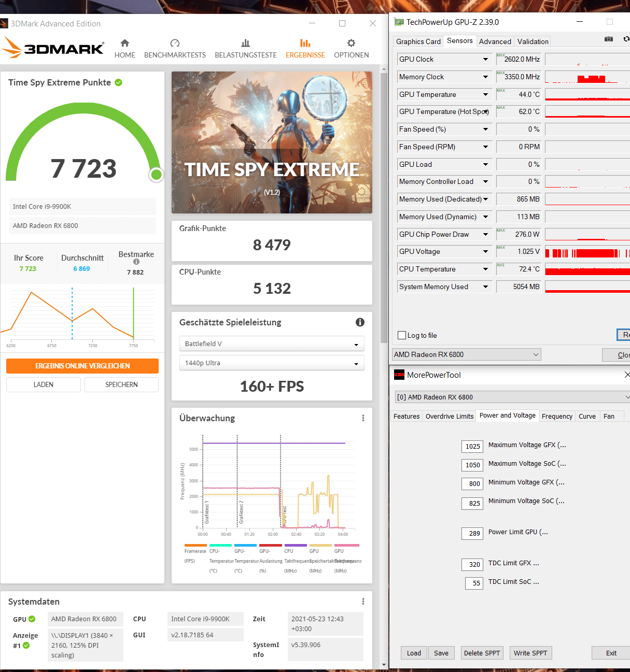
Task: Switch to the Validation tab in GPU-Z
Action: click(533, 41)
